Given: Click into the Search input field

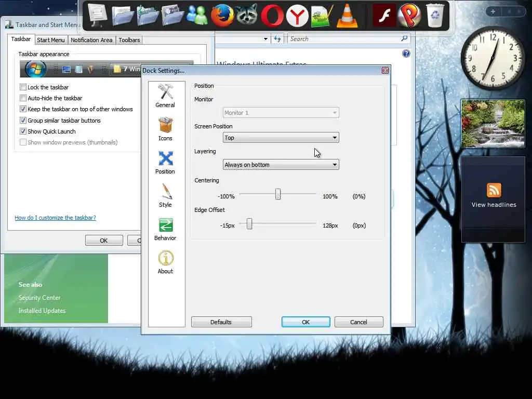Looking at the screenshot, I should 344,38.
